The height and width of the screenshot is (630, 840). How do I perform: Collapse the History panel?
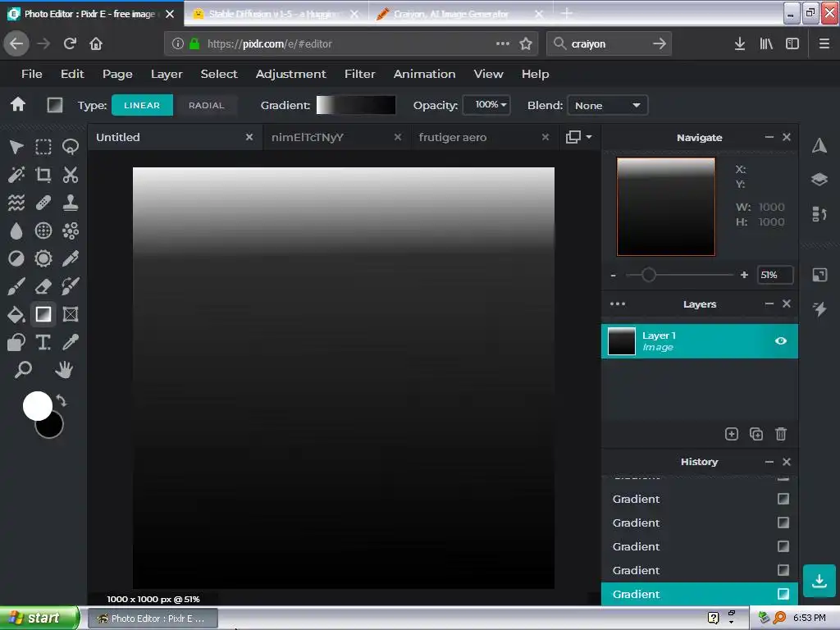[769, 462]
